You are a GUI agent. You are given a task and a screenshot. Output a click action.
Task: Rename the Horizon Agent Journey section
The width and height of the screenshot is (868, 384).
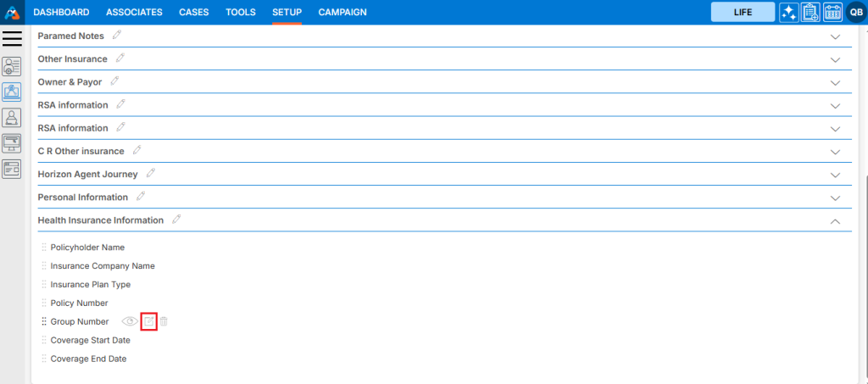tap(151, 173)
